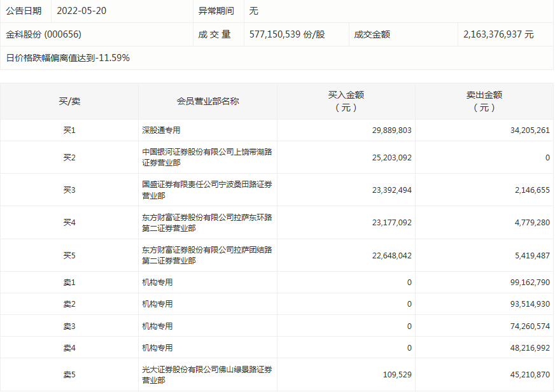Click the 买/卖 column header
555x392 pixels.
click(69, 101)
